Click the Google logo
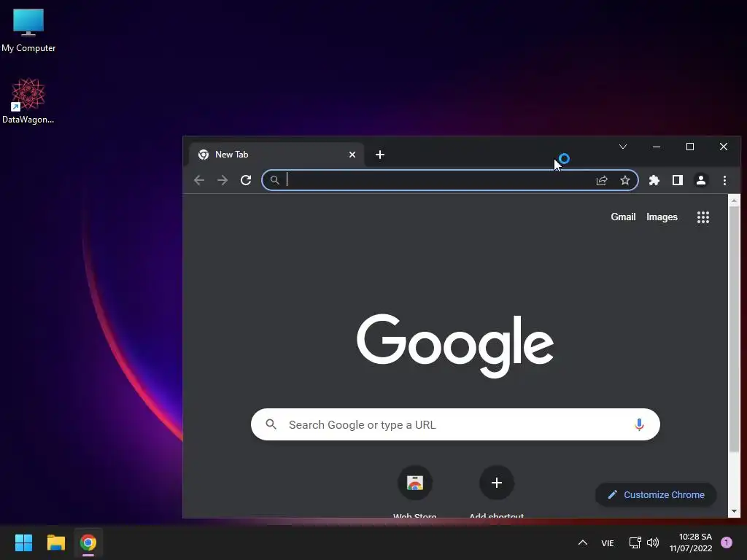 pyautogui.click(x=455, y=346)
